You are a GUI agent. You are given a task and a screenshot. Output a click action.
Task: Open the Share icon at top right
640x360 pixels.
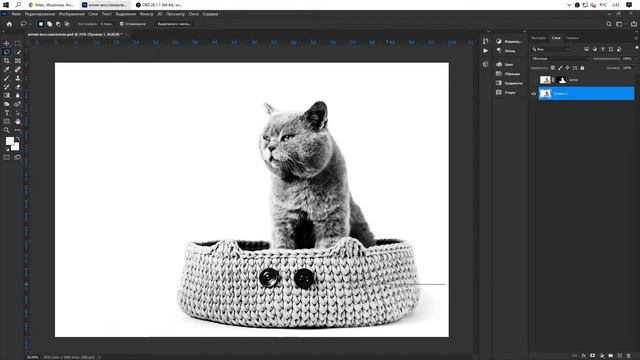click(633, 24)
